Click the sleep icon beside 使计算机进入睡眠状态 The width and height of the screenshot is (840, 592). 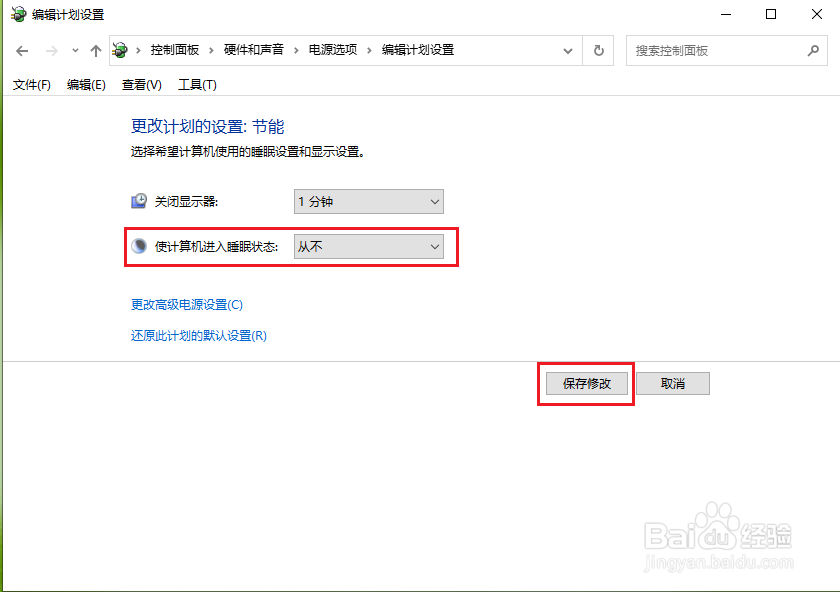(138, 246)
